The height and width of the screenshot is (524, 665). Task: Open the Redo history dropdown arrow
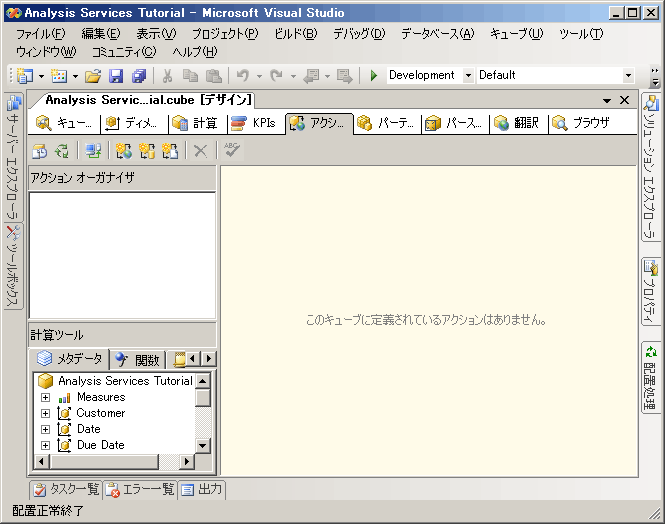click(293, 77)
